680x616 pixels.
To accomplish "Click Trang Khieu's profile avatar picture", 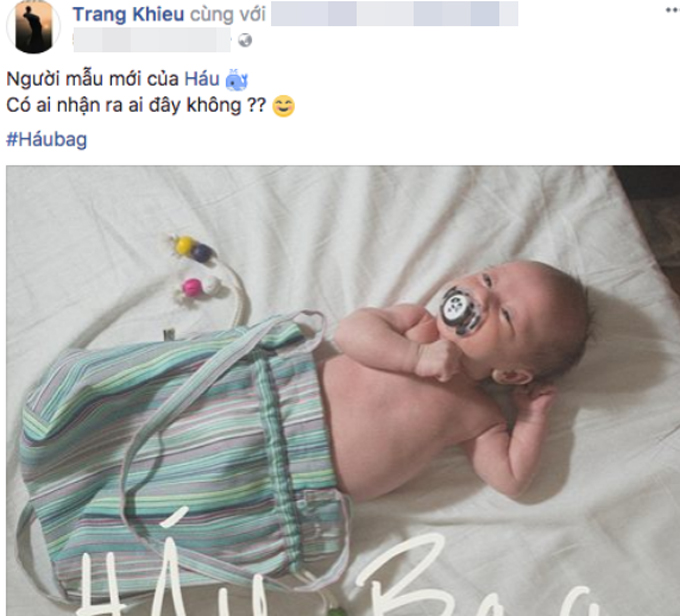I will (33, 26).
